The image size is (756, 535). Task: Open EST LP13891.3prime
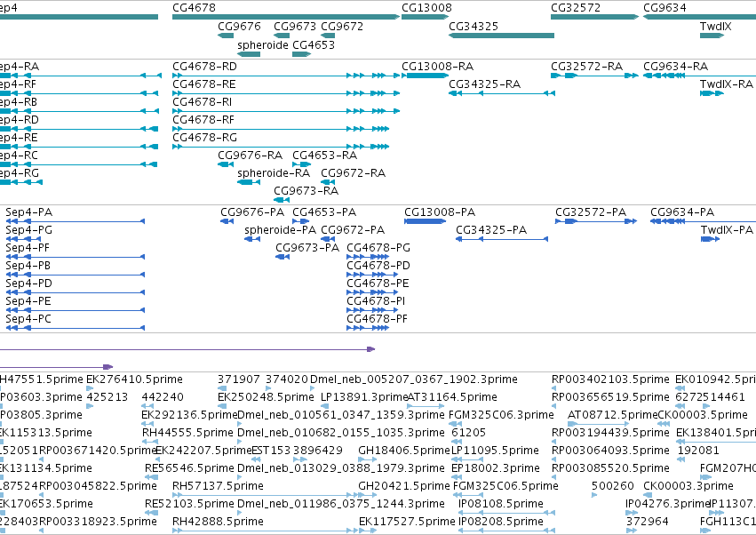pos(364,397)
